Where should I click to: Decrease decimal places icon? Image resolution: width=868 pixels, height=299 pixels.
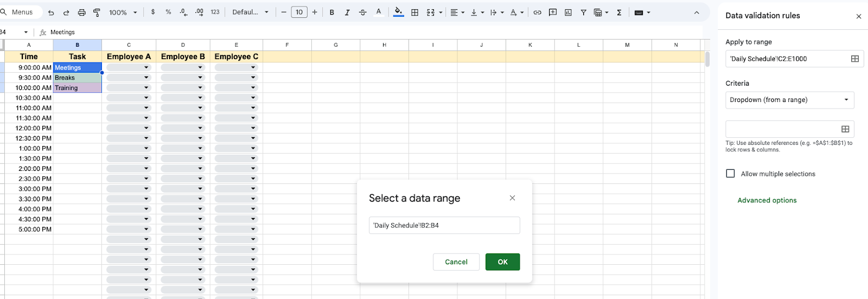pyautogui.click(x=183, y=12)
